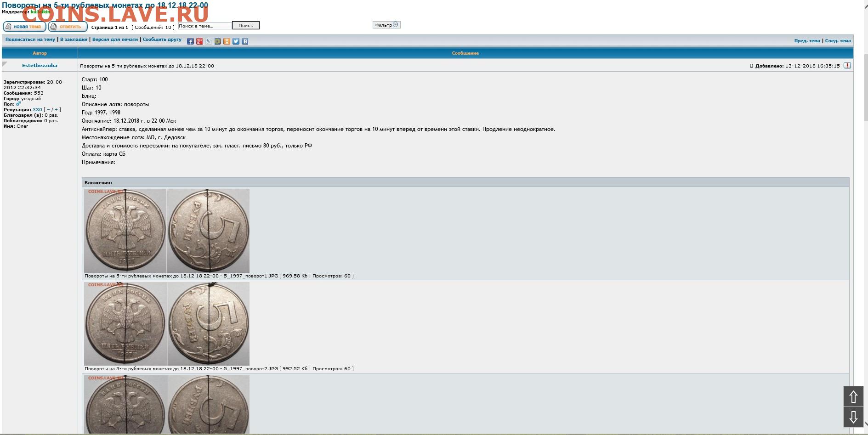Open the Подписаться на тему link

coord(30,40)
